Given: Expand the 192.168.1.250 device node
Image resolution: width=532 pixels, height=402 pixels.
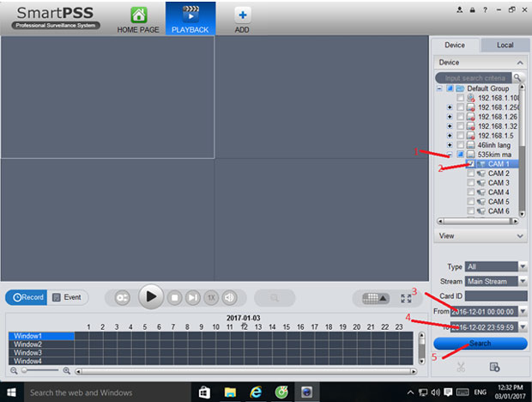Looking at the screenshot, I should click(450, 107).
